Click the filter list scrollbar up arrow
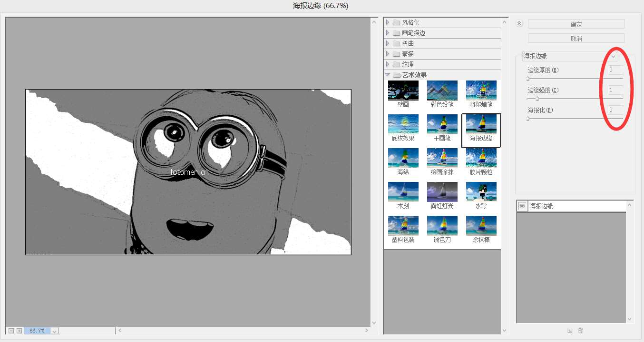This screenshot has height=342, width=644. (505, 22)
